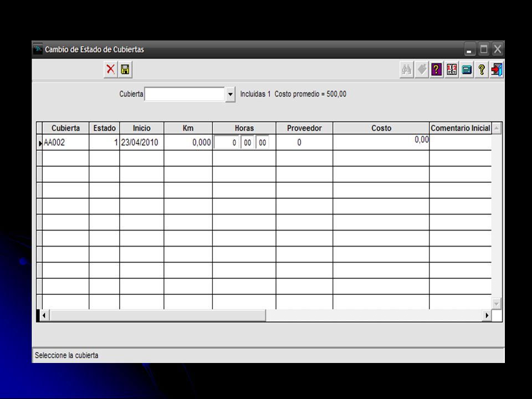Click the Costo column header
The width and height of the screenshot is (532, 399).
[x=381, y=128]
